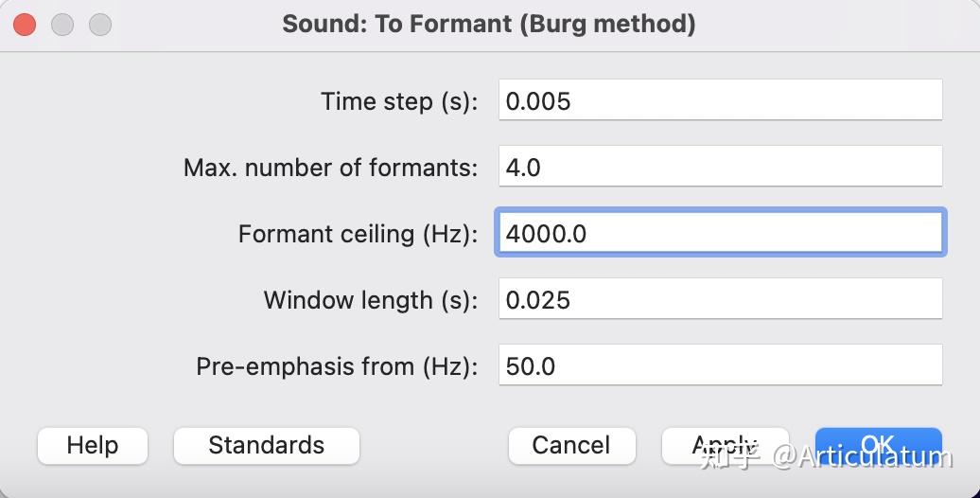Image resolution: width=980 pixels, height=498 pixels.
Task: Click the @Articulatum watermark text
Action: coord(863,457)
